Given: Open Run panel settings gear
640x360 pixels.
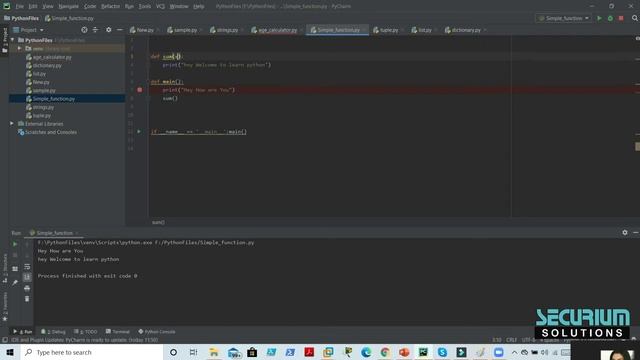Looking at the screenshot, I should click(x=625, y=232).
